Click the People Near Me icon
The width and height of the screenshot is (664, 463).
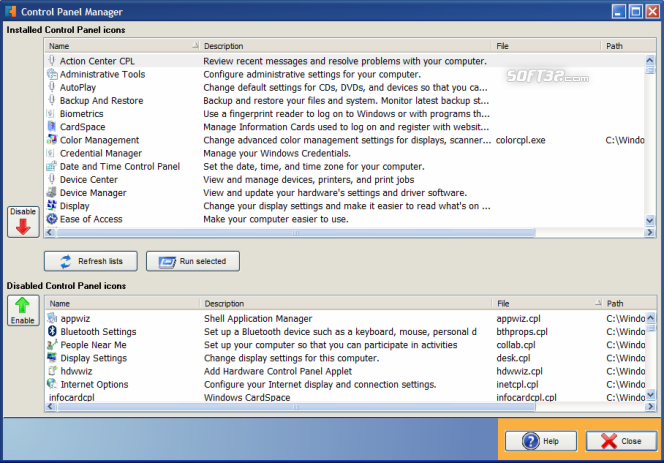[52, 344]
